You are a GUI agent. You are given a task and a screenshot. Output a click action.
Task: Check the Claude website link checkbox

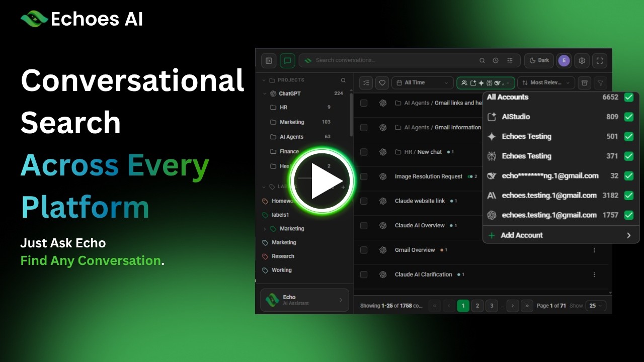pos(364,201)
